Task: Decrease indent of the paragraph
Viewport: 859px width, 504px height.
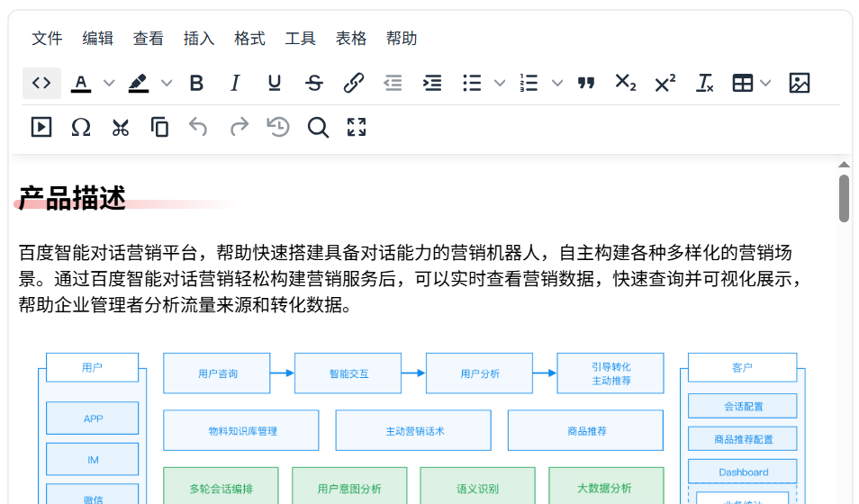Action: tap(393, 84)
